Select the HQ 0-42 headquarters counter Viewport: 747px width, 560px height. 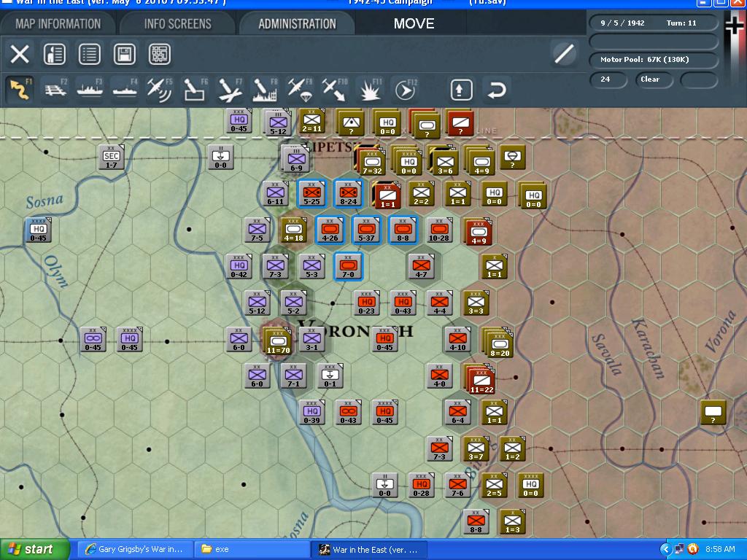point(239,267)
